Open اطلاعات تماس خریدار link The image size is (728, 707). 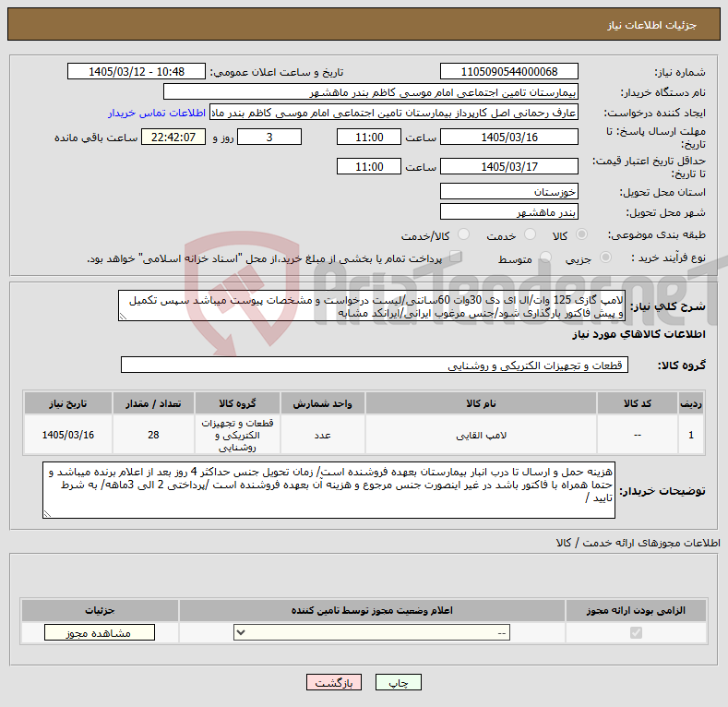pos(157,113)
